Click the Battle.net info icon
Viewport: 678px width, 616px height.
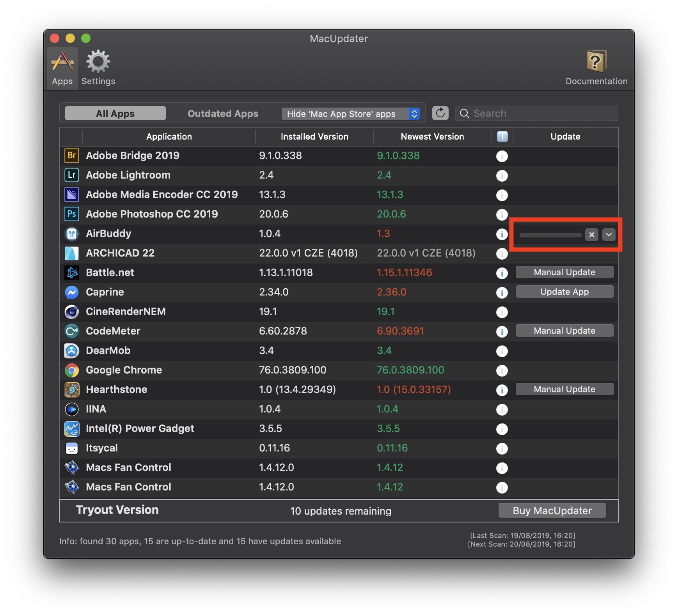pyautogui.click(x=502, y=273)
